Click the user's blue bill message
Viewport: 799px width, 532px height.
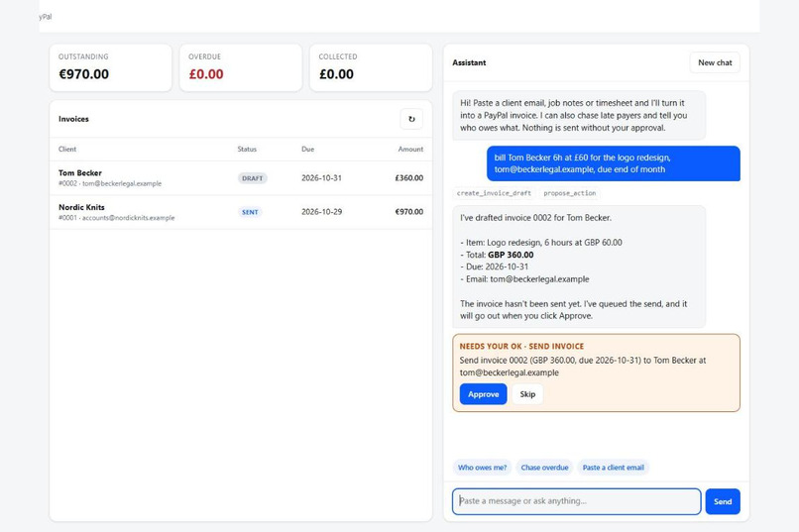(613, 163)
